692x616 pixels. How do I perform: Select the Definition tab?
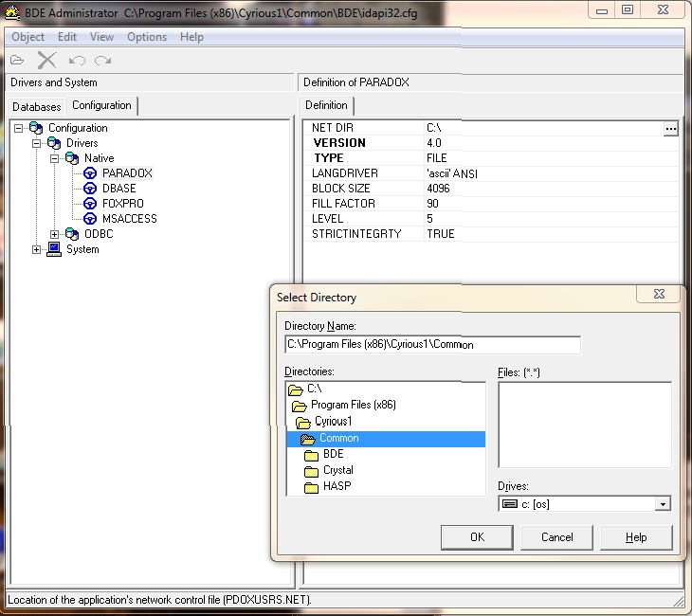326,105
